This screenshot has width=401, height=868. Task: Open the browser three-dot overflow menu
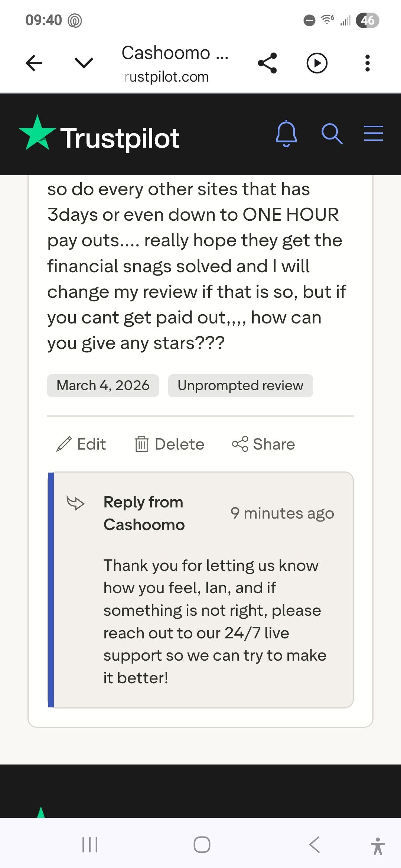(x=367, y=63)
